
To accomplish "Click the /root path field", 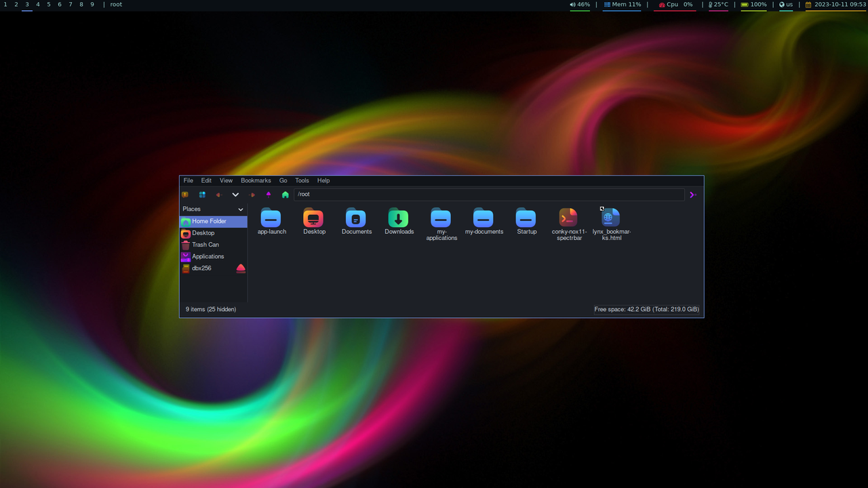I will pyautogui.click(x=489, y=195).
